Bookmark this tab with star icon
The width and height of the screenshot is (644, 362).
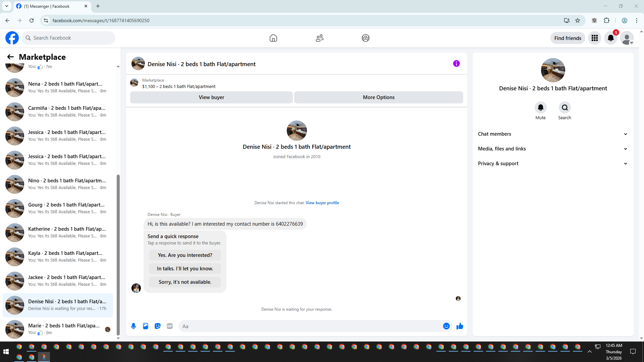[x=578, y=20]
